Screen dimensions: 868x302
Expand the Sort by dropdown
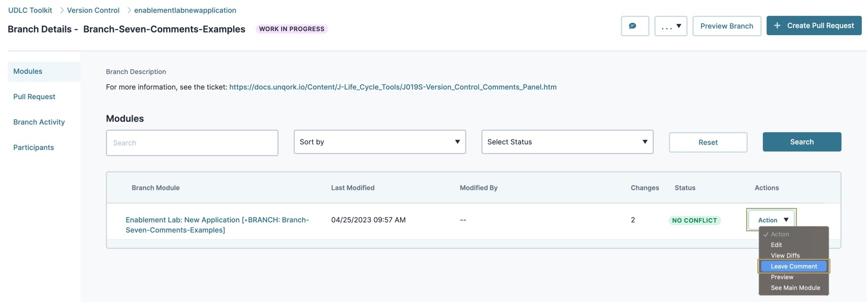pos(380,142)
